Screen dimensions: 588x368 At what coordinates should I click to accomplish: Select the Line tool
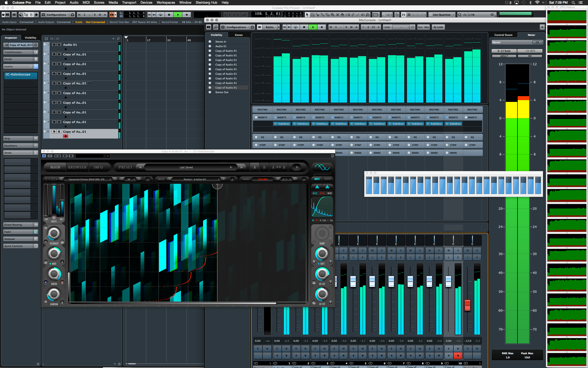click(x=358, y=14)
